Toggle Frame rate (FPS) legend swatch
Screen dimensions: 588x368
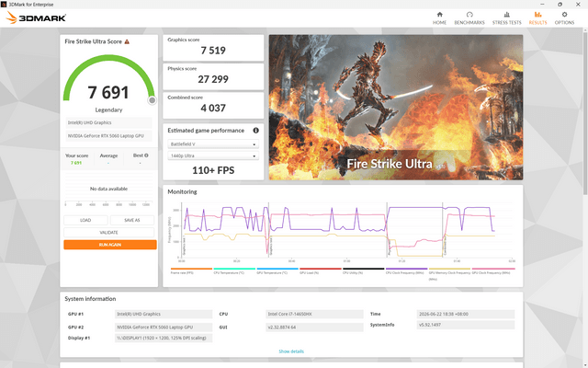tap(191, 269)
